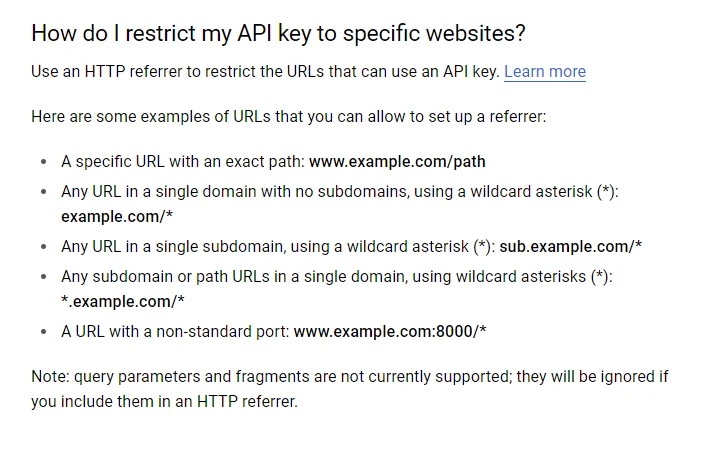Open the Learn more link
707x468 pixels.
click(x=545, y=72)
